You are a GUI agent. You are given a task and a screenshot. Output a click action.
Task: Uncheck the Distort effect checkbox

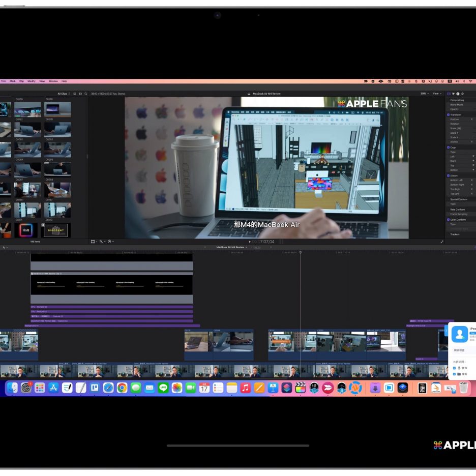tap(448, 175)
